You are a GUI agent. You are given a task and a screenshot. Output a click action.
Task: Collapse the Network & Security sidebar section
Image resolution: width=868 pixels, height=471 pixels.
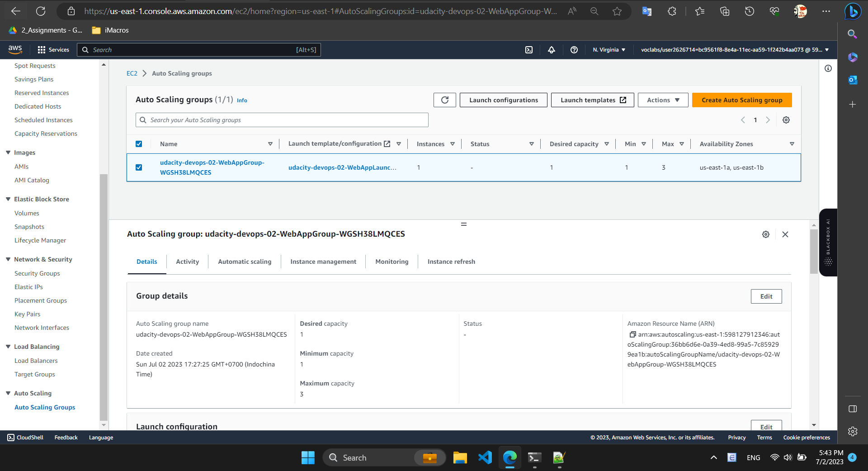pos(8,259)
